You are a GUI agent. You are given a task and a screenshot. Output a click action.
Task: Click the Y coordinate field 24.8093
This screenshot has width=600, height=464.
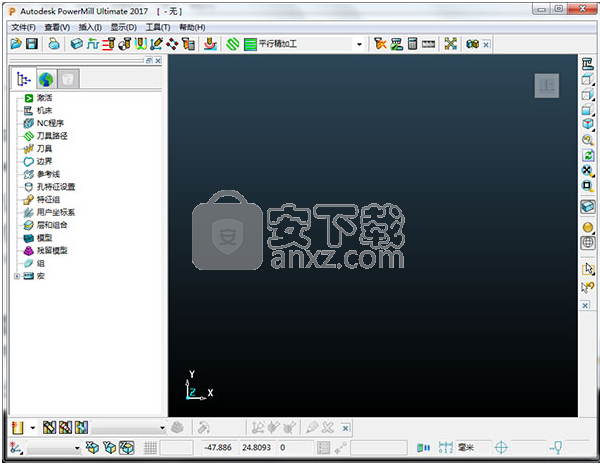[256, 448]
